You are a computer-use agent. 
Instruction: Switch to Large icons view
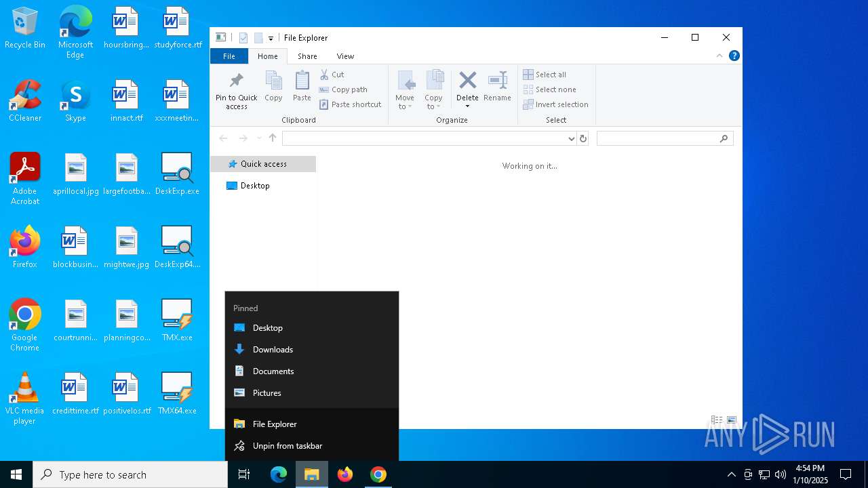[732, 420]
